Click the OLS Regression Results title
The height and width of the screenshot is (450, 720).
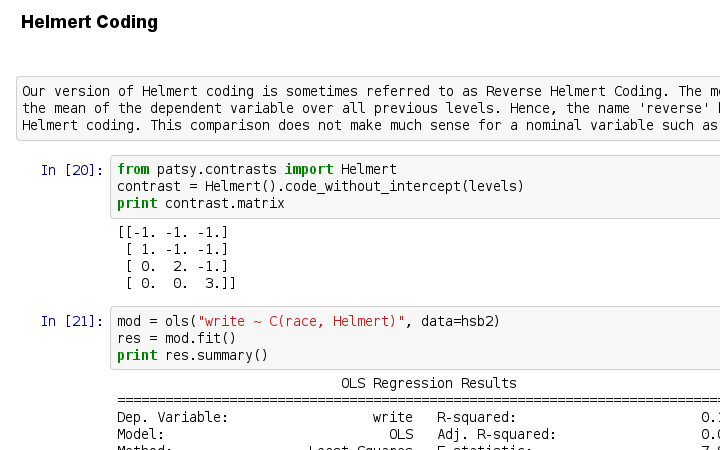click(x=428, y=383)
